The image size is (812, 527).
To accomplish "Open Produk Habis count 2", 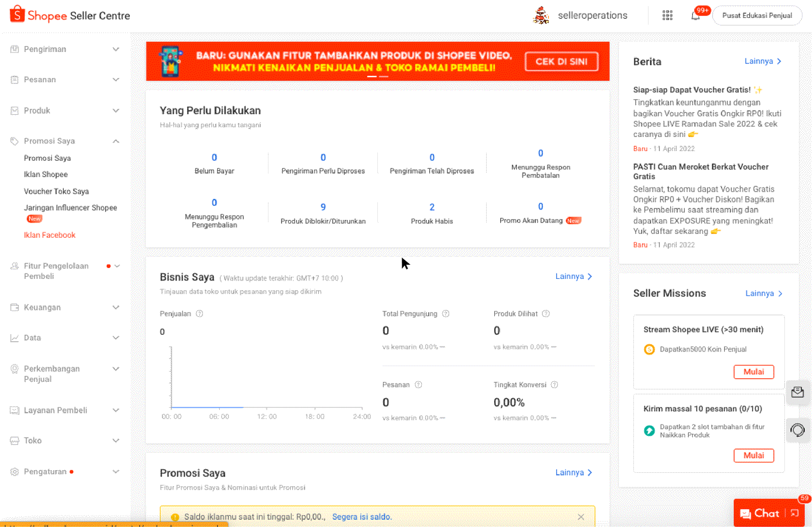I will (x=432, y=207).
